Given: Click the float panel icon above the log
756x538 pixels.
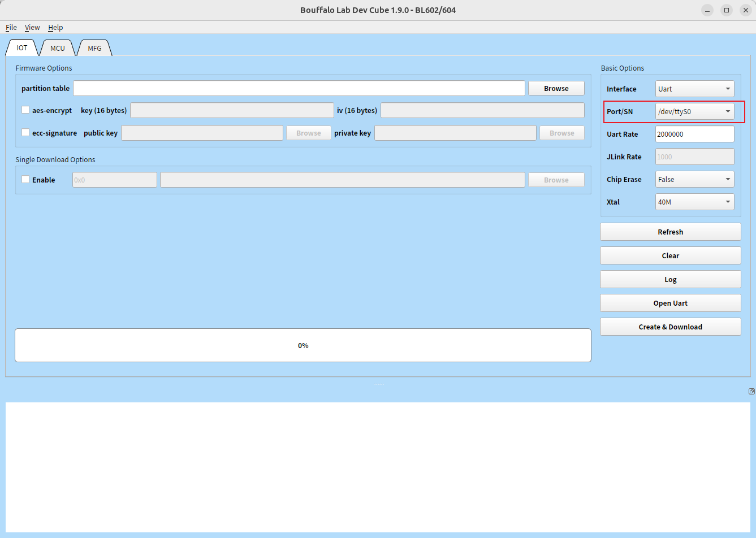Looking at the screenshot, I should point(751,391).
